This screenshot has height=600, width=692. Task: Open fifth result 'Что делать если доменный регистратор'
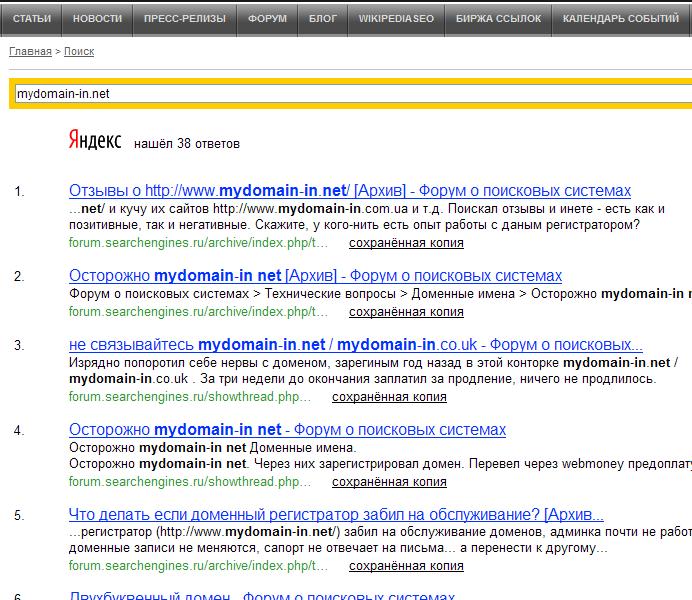pyautogui.click(x=336, y=515)
